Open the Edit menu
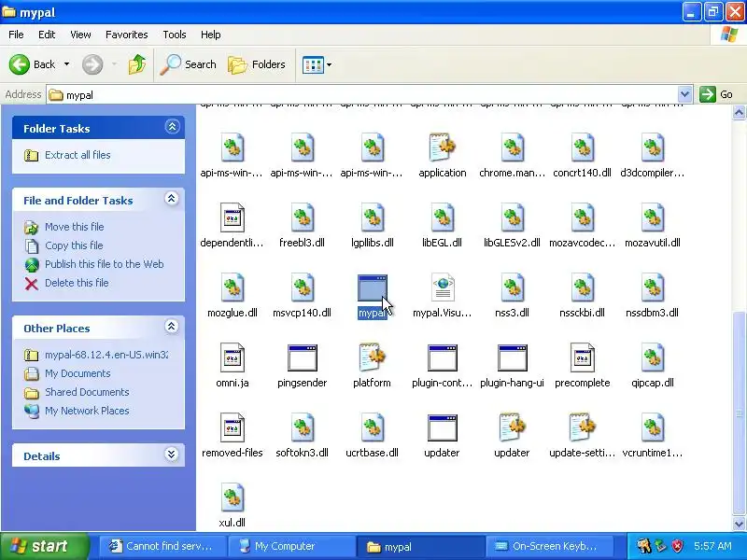Screen dimensions: 747x560 pyautogui.click(x=47, y=35)
